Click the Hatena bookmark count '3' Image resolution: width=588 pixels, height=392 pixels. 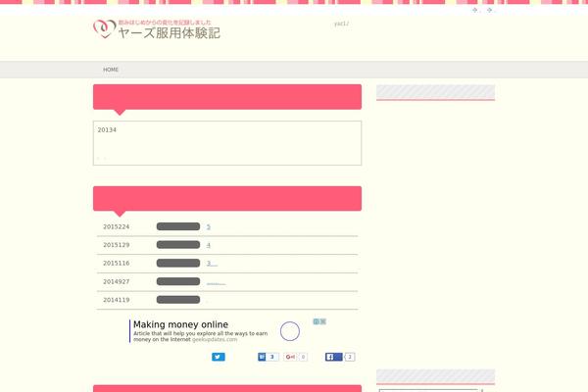tap(272, 357)
